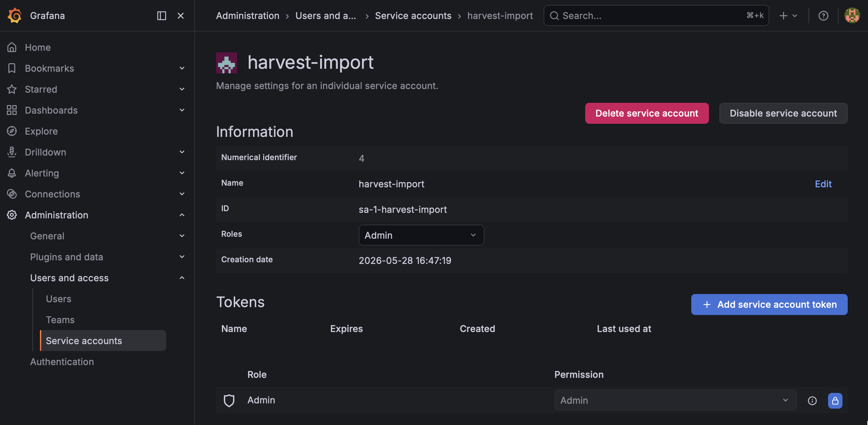Expand the Drilldown section chevron
This screenshot has width=868, height=425.
(182, 152)
